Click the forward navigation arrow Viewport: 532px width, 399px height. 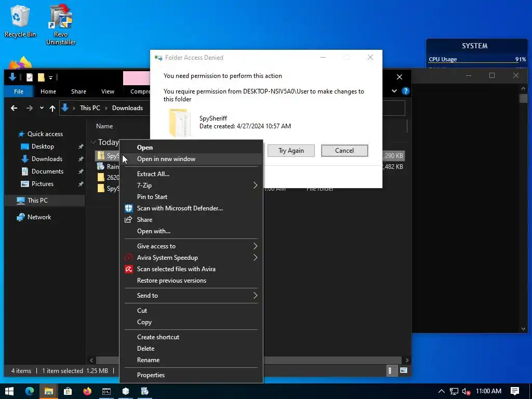30,108
